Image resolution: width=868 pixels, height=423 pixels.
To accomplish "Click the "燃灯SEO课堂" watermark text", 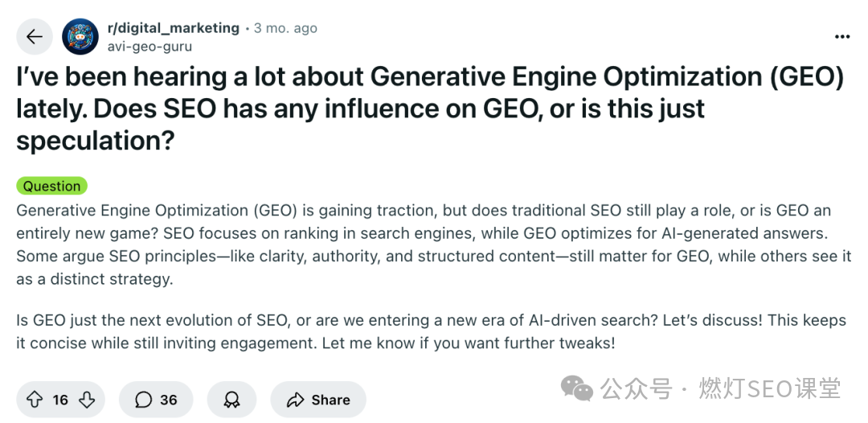I will tap(770, 390).
